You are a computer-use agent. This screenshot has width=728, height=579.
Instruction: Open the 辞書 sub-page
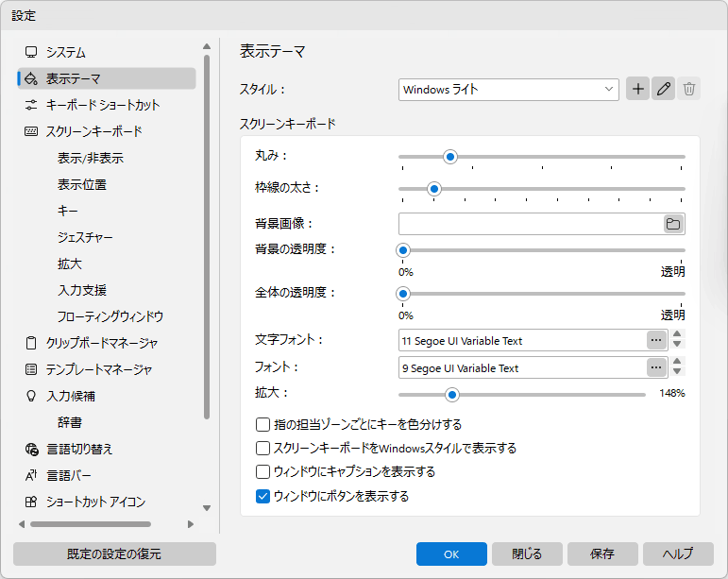[x=70, y=422]
